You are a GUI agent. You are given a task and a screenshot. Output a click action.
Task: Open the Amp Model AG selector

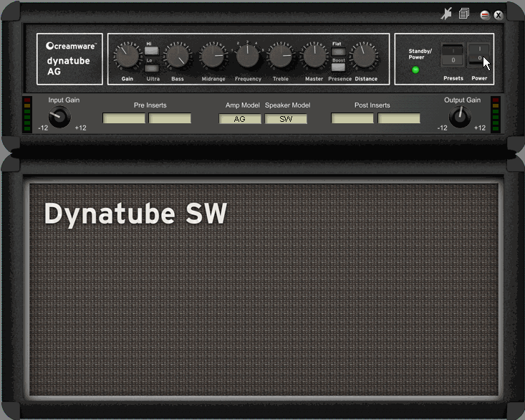[240, 119]
